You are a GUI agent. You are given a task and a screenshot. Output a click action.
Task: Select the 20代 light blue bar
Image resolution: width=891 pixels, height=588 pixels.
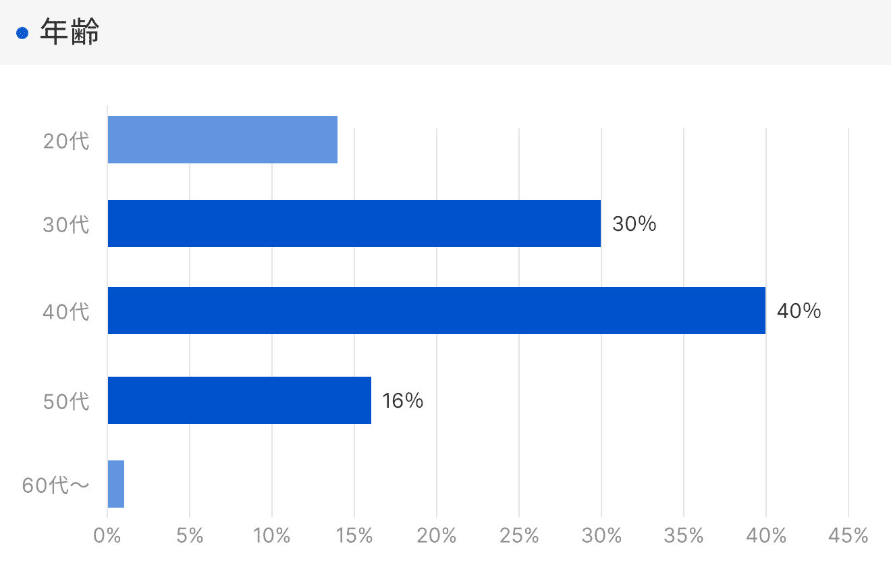coord(222,140)
